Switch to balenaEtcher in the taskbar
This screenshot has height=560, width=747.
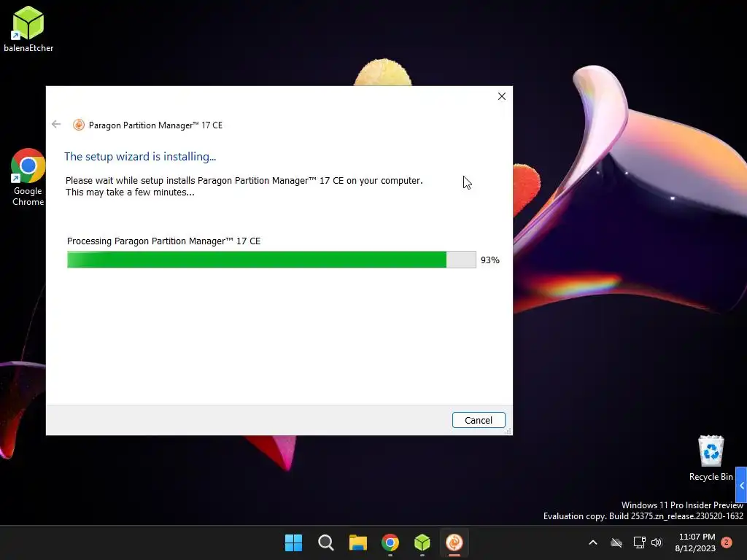pos(422,542)
